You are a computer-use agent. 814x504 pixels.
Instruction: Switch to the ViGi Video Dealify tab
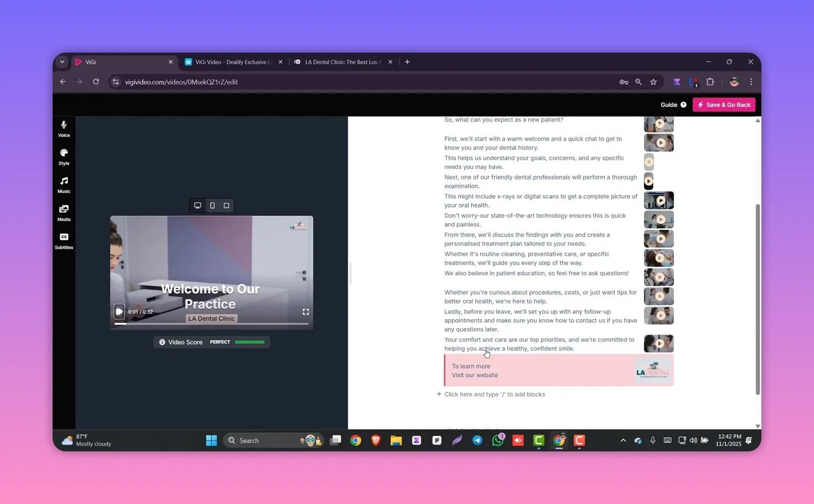pos(230,62)
